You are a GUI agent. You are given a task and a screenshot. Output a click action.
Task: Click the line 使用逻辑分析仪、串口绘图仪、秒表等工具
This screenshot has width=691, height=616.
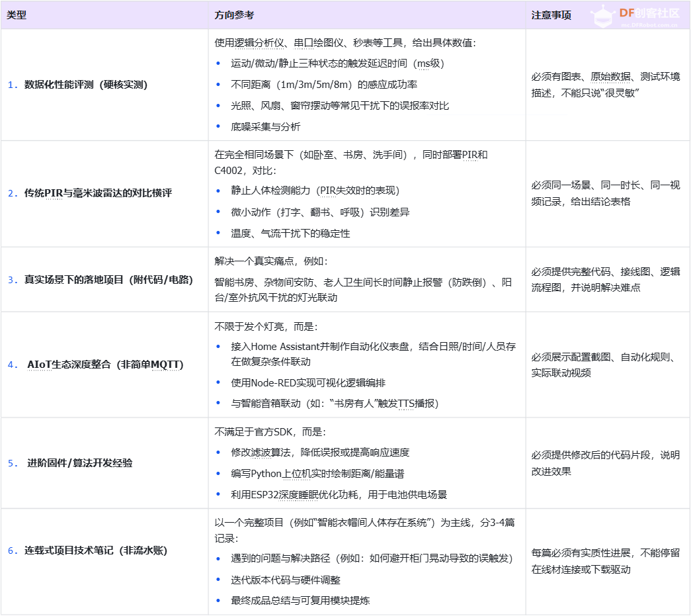(345, 43)
